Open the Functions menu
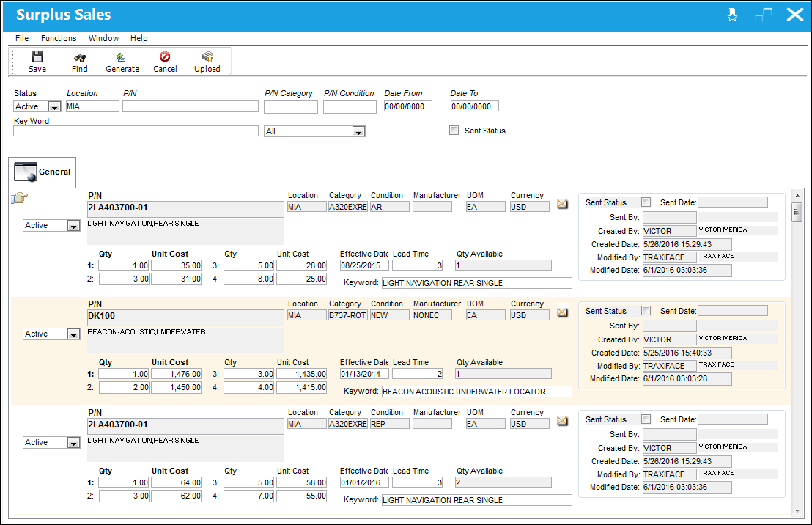 [59, 38]
